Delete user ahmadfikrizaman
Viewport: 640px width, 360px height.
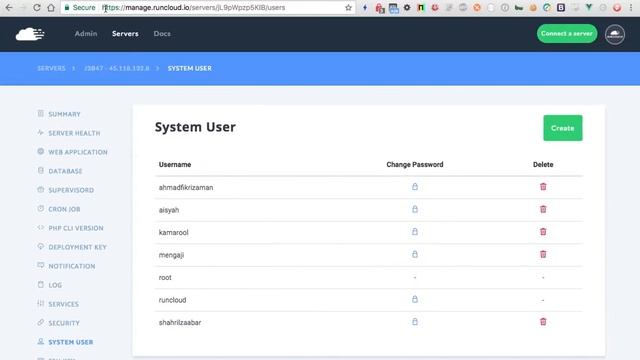point(543,187)
